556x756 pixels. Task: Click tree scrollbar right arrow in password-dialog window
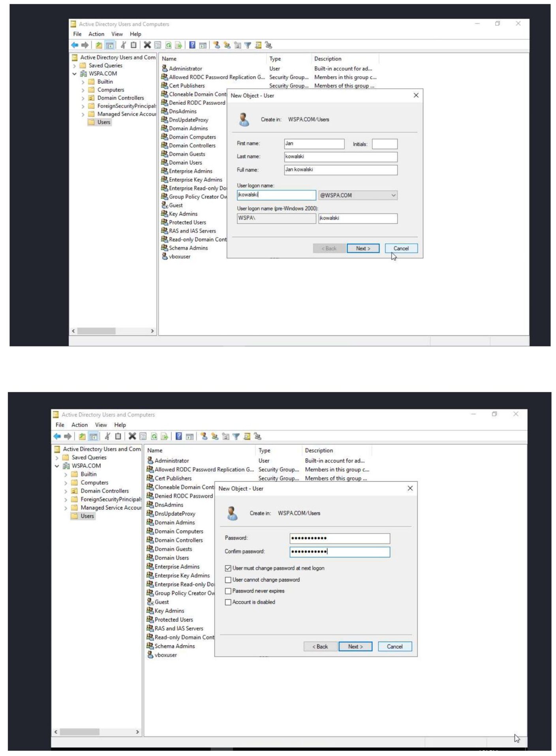pyautogui.click(x=137, y=732)
